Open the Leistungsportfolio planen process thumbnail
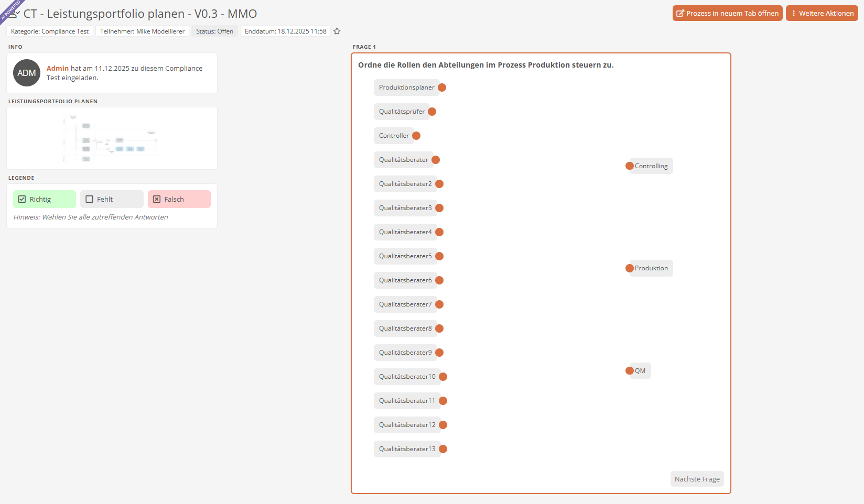This screenshot has height=504, width=864. (x=112, y=138)
